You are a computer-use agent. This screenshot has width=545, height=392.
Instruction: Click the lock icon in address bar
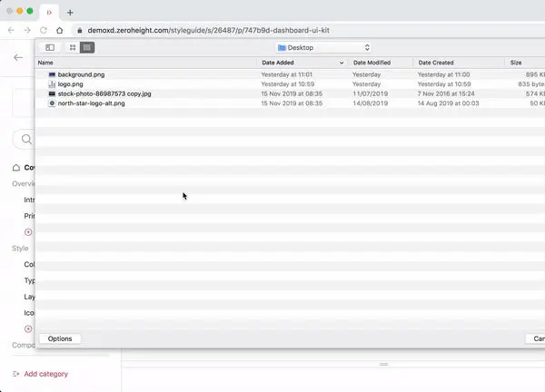tap(80, 31)
